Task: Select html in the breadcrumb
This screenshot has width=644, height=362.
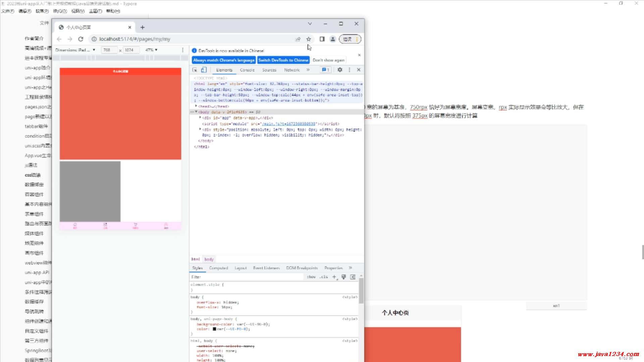Action: (196, 259)
